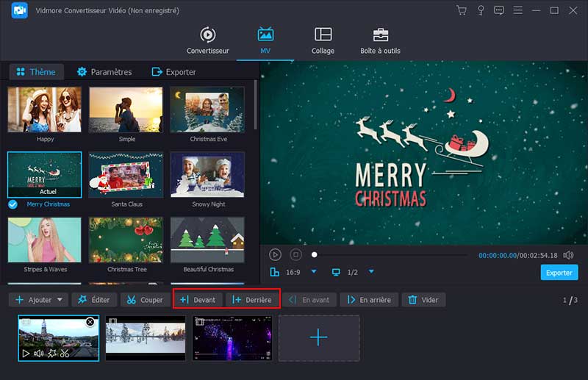Open the feedback chat bubble icon
588x380 pixels.
499,10
